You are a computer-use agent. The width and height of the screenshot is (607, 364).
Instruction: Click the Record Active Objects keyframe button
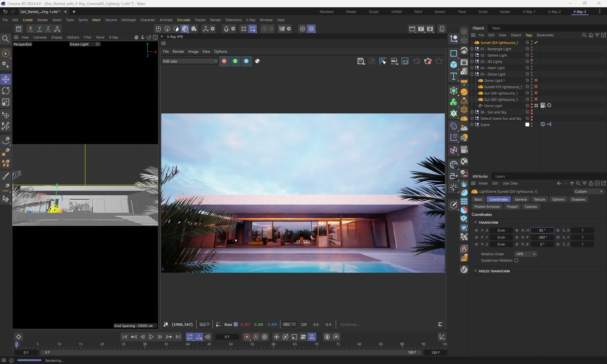click(247, 337)
